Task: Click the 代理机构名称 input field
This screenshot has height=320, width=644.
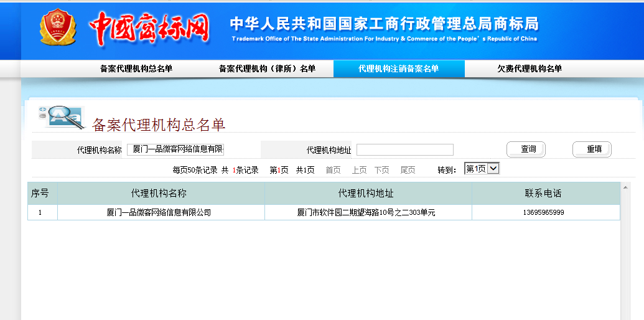Action: [x=175, y=149]
